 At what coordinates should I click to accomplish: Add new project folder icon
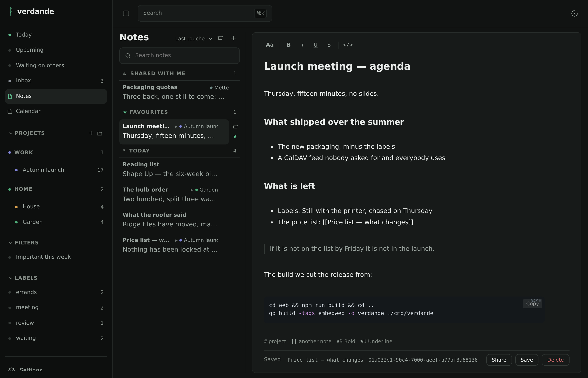99,133
